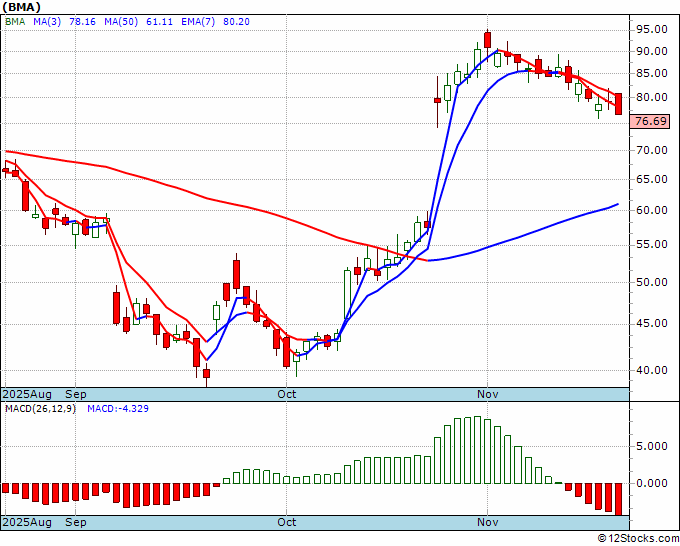Click the Sep label on price chart axis
This screenshot has width=680, height=546.
coord(76,395)
